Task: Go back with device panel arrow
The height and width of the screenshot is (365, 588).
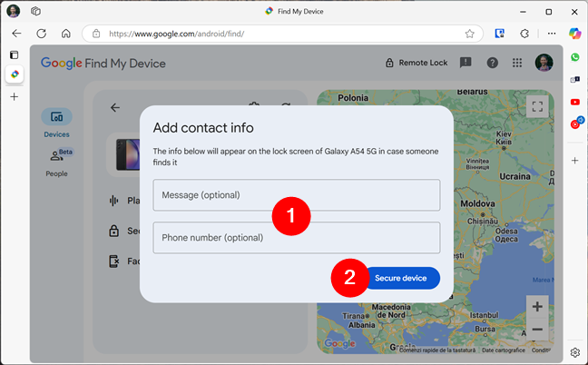Action: tap(115, 108)
